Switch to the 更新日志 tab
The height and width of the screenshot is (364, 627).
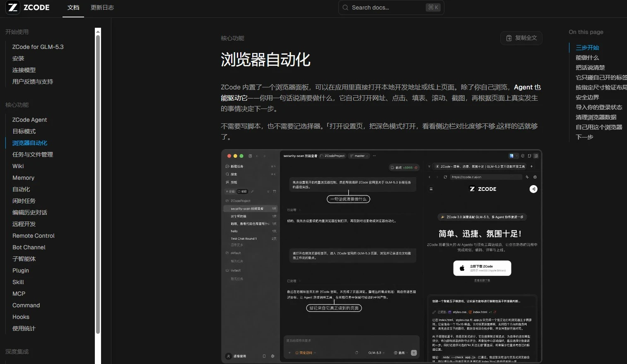tap(102, 7)
